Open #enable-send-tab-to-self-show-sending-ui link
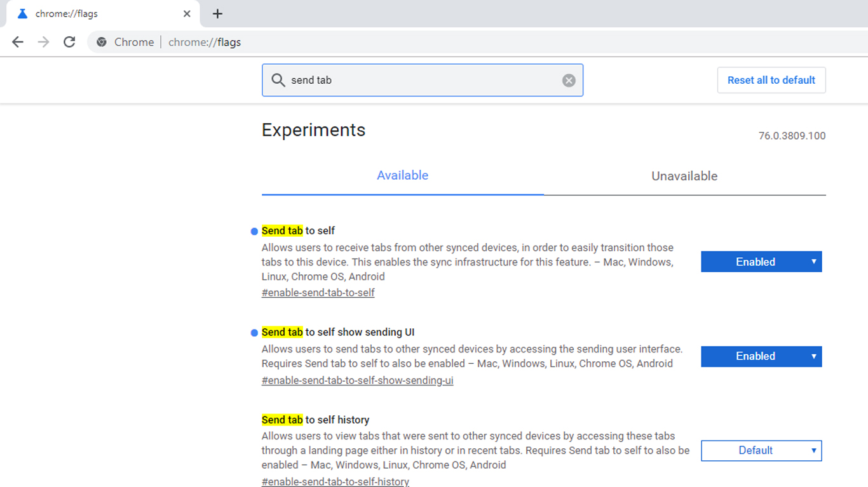The image size is (868, 487). [x=357, y=380]
